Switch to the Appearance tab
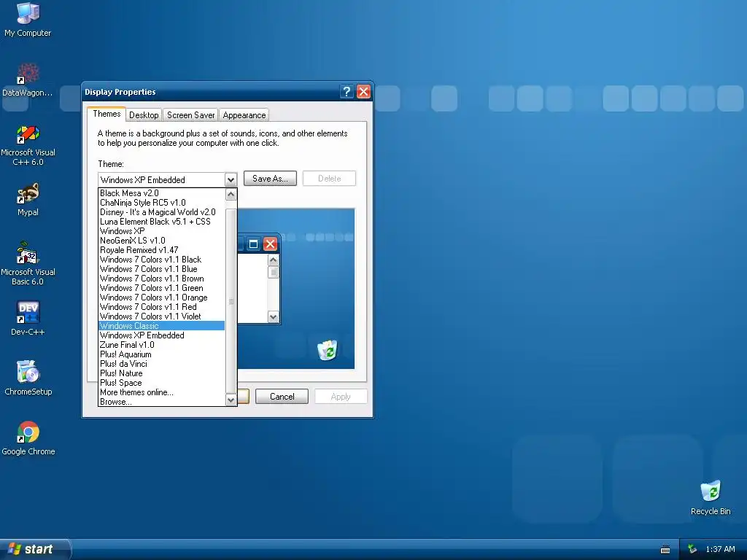Viewport: 747px width, 560px height. (244, 114)
